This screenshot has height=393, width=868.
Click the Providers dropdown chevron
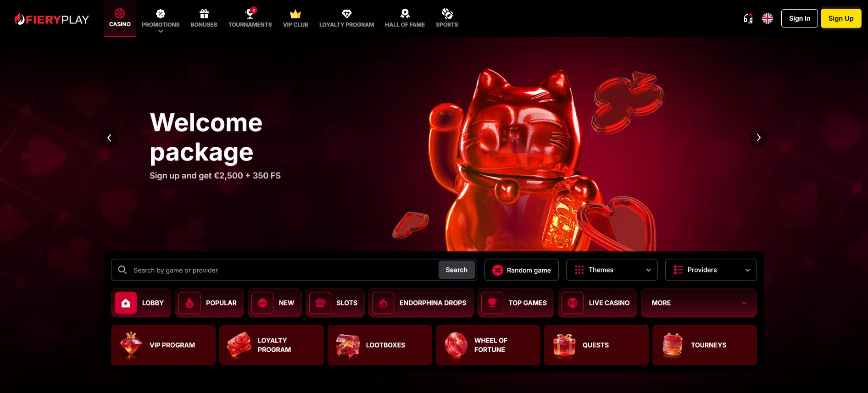click(748, 270)
